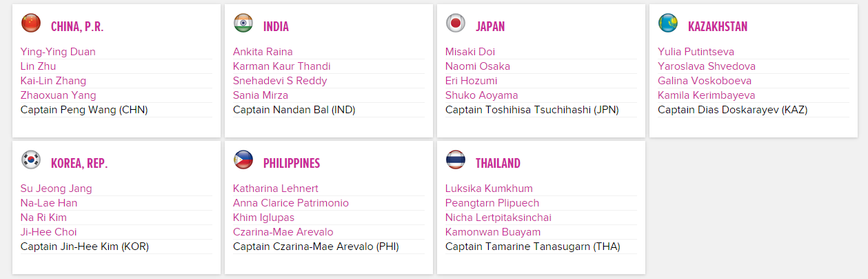Select Misaki Doi from Japan team
The height and width of the screenshot is (279, 868).
pos(470,52)
